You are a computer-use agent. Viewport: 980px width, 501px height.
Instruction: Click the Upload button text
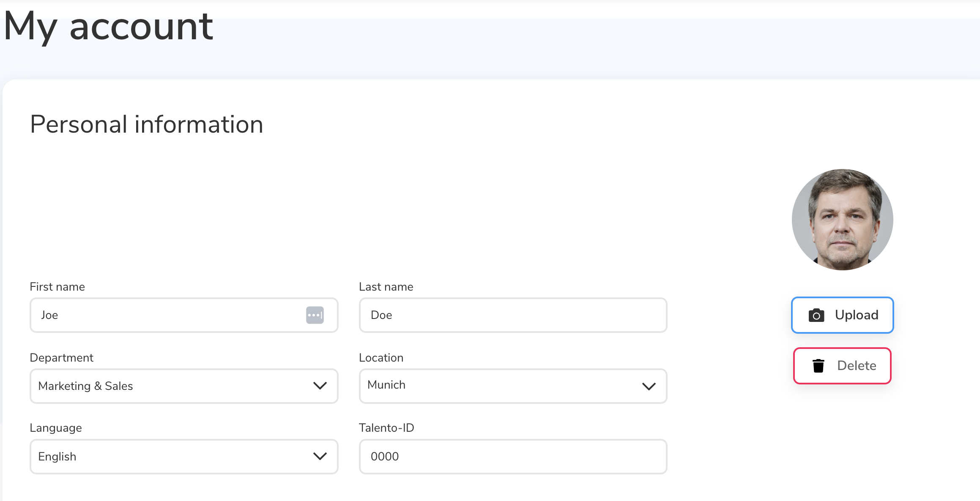856,315
